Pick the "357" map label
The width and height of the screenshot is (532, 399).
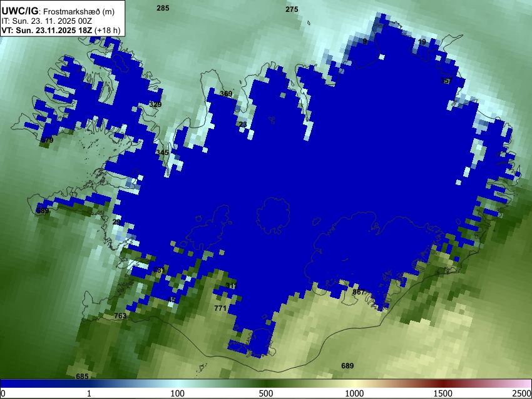[446, 81]
